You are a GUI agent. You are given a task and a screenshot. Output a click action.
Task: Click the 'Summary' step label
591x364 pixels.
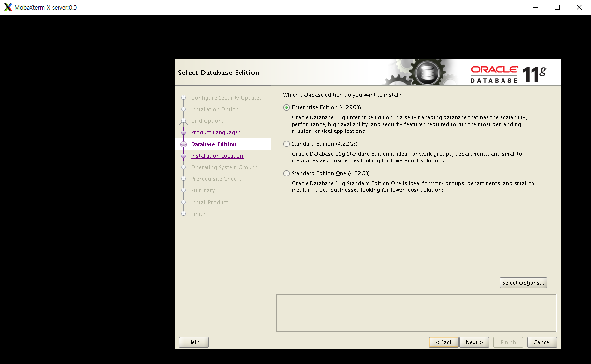[203, 190]
